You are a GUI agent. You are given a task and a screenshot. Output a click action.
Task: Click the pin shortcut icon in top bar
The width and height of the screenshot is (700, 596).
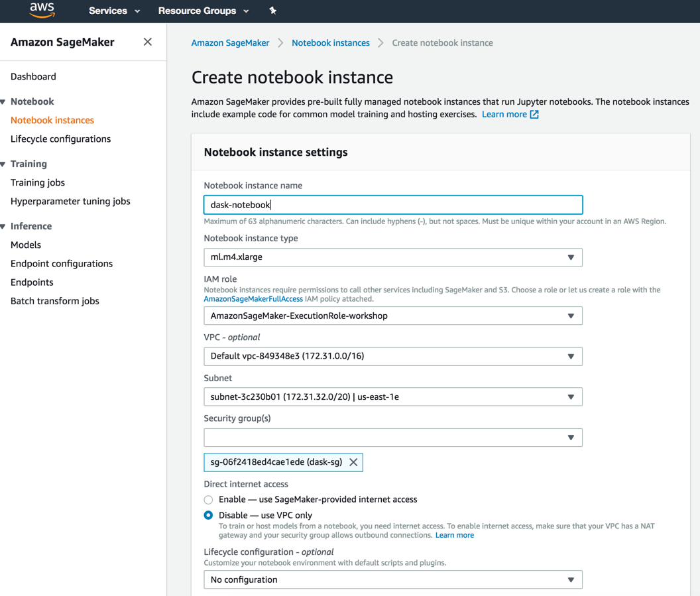click(x=272, y=11)
